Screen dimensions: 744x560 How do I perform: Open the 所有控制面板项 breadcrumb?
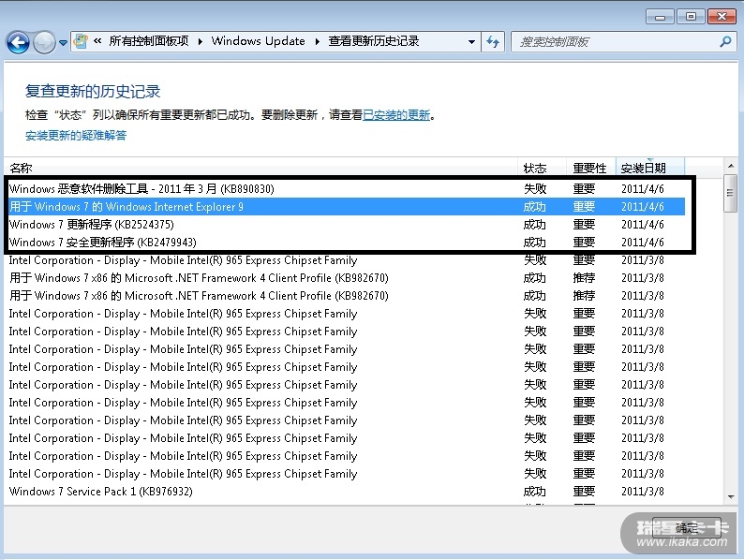point(148,41)
